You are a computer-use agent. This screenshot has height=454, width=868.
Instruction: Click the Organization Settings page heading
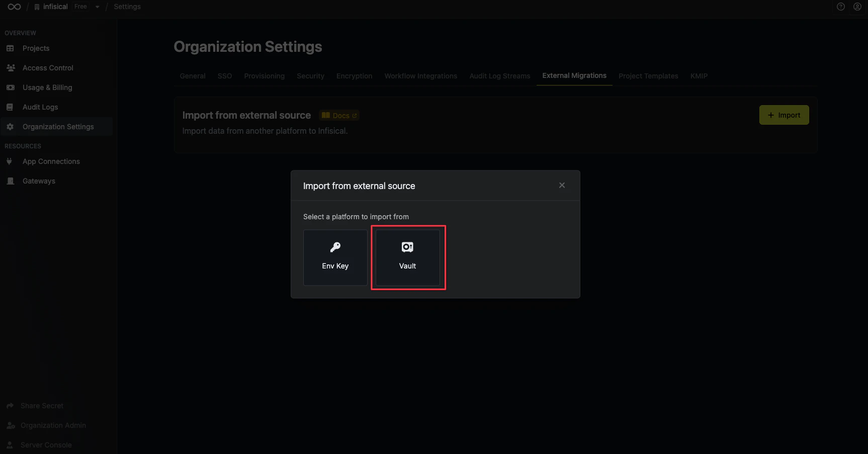click(248, 47)
